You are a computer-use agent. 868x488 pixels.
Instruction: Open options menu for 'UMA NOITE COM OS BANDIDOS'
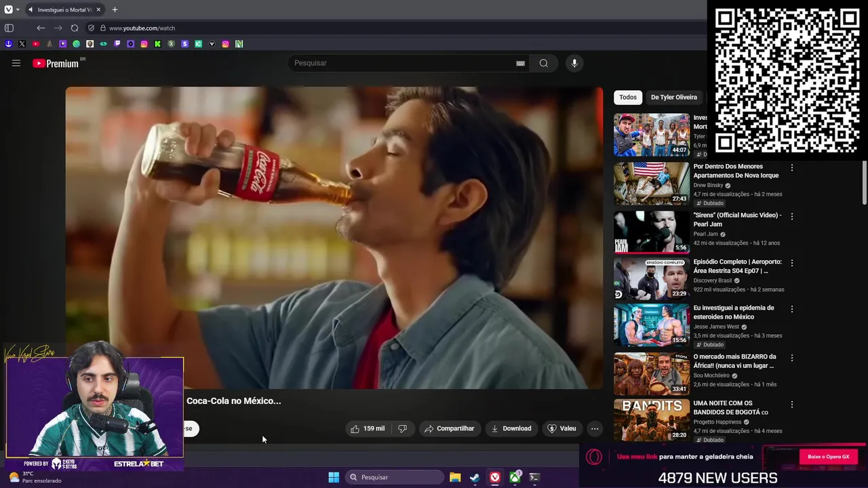tap(791, 404)
